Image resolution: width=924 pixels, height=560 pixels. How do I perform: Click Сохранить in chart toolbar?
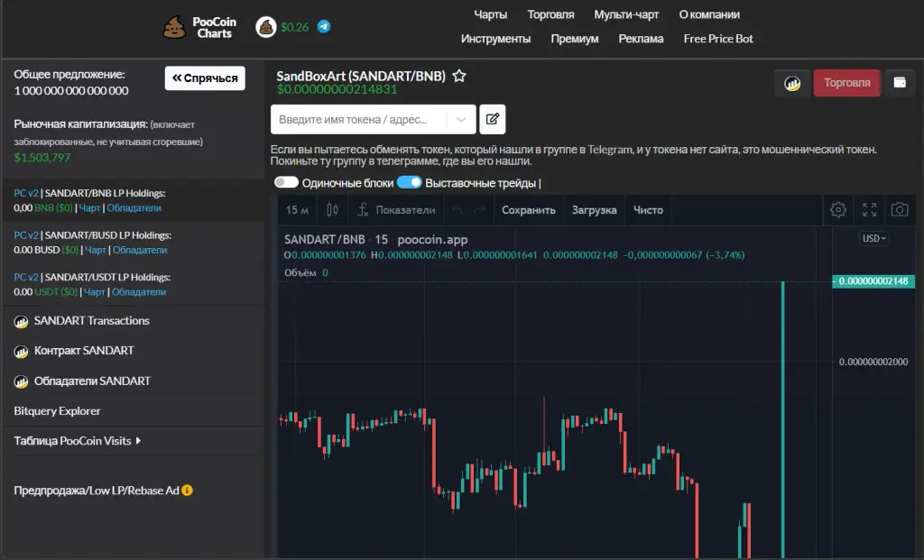tap(528, 210)
